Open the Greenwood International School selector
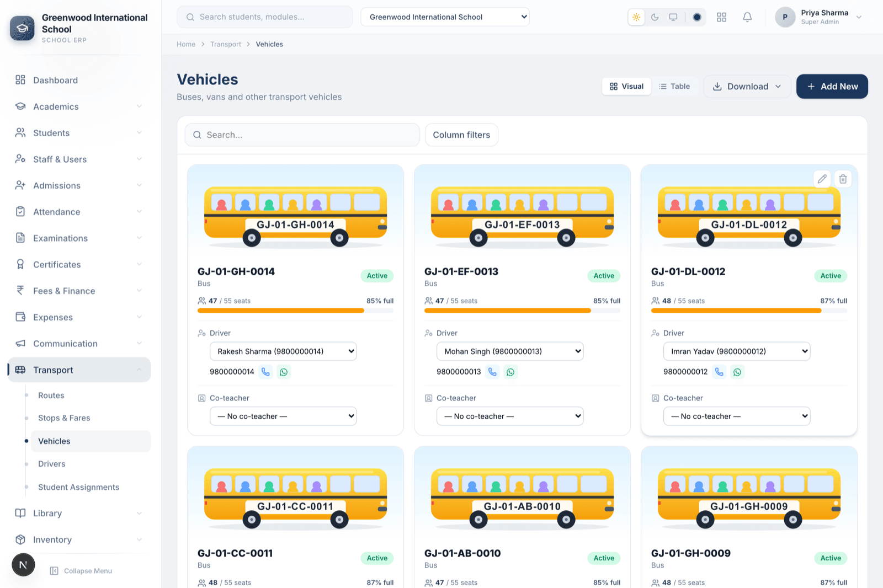Viewport: 883px width, 588px height. click(445, 17)
